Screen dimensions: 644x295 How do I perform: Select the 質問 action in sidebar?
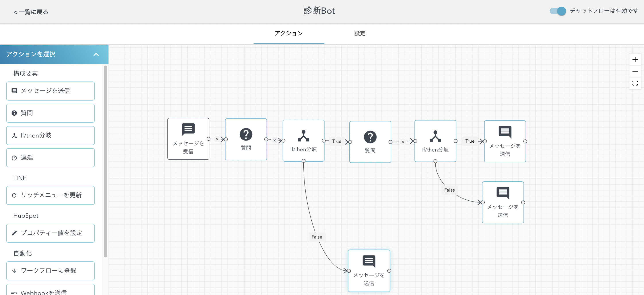point(50,113)
